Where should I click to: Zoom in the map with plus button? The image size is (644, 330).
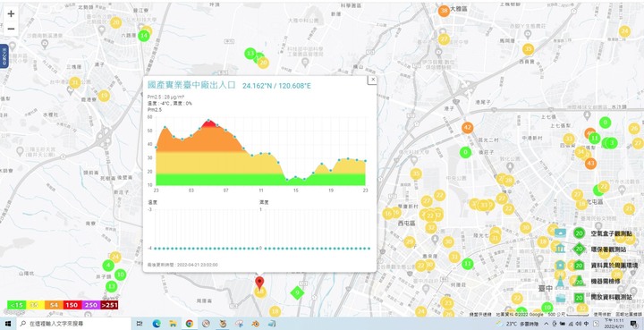(x=11, y=14)
